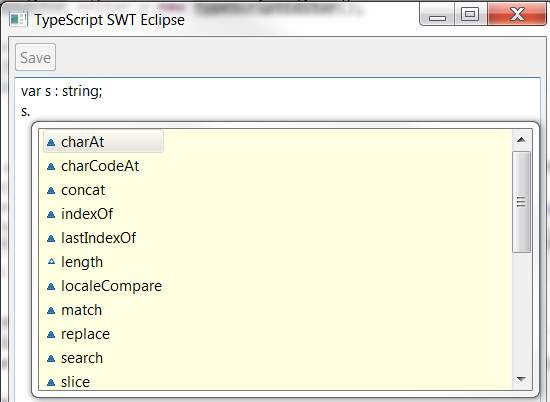550x402 pixels.
Task: Click the completion list scrollbar thumb
Action: [521, 202]
